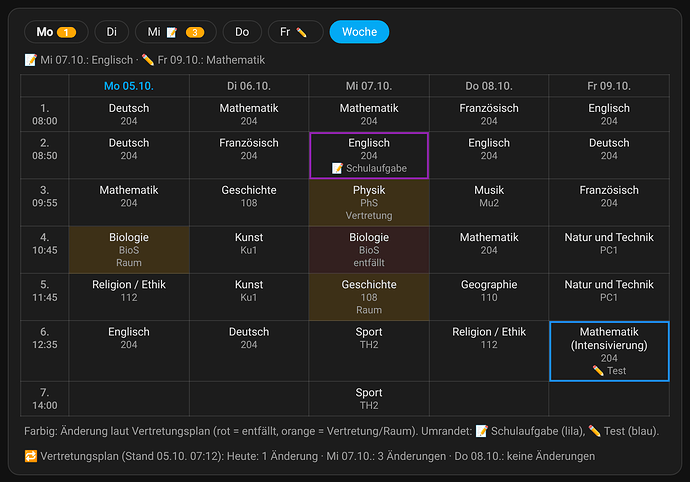
Task: Click Tuesday first period Mathematik 204
Action: 249,114
